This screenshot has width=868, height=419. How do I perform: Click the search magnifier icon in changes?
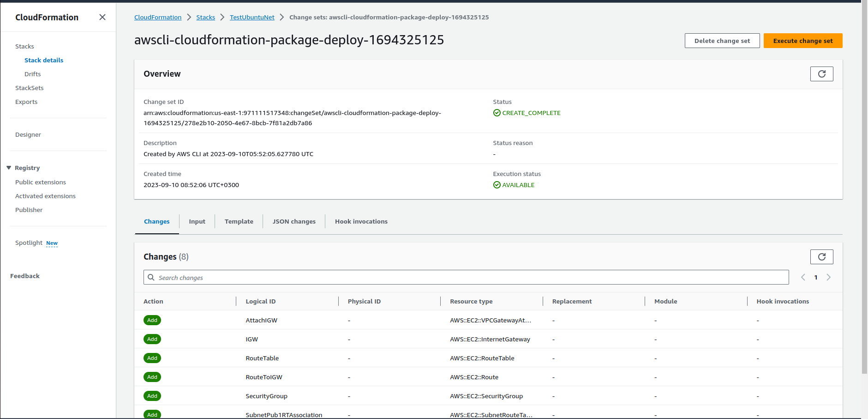point(151,277)
